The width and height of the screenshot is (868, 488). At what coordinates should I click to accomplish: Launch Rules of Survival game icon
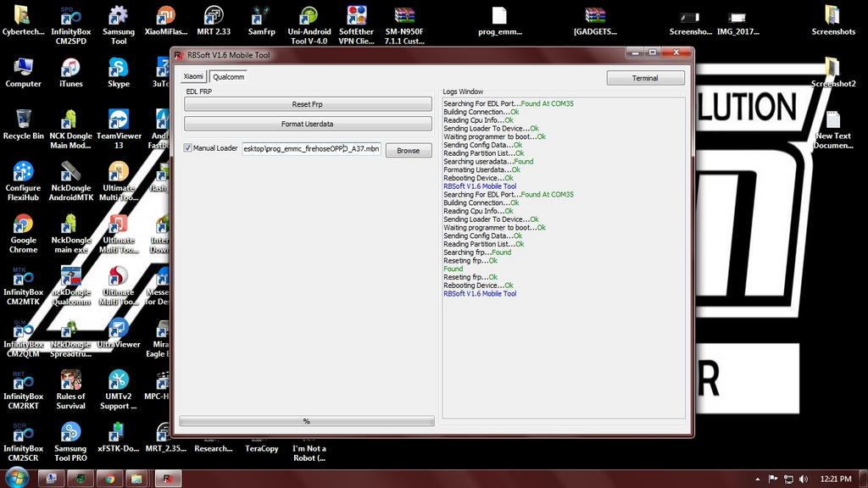tap(71, 390)
